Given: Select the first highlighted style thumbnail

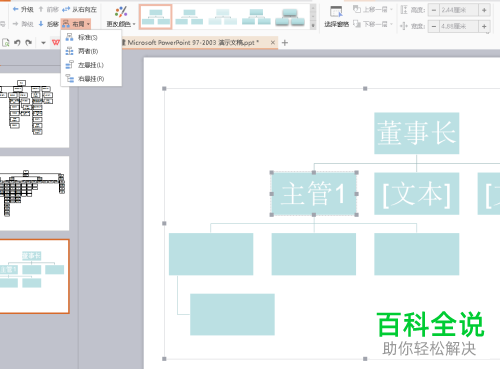Looking at the screenshot, I should coord(155,17).
